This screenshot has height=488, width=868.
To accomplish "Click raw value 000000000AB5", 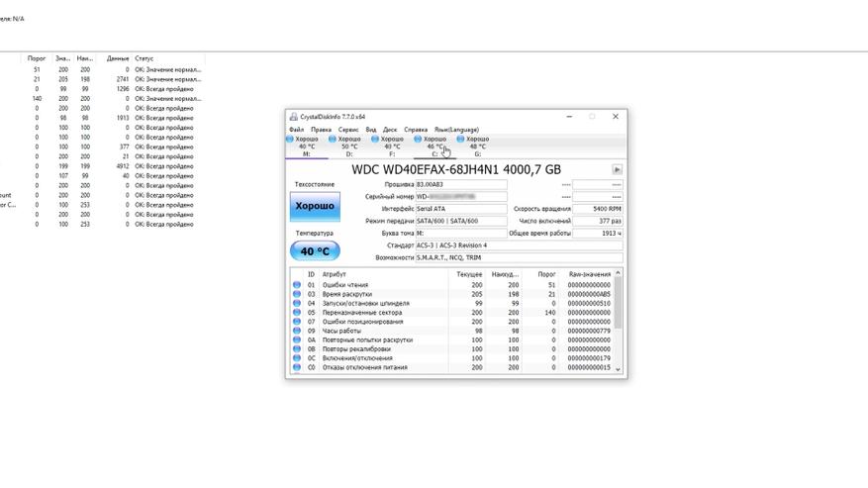I will pos(589,294).
